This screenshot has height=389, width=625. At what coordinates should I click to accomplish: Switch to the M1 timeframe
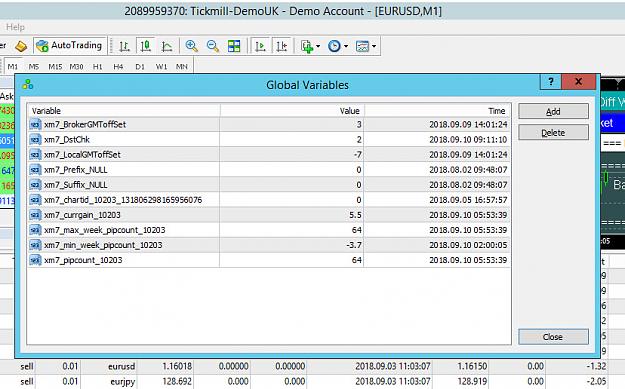13,66
